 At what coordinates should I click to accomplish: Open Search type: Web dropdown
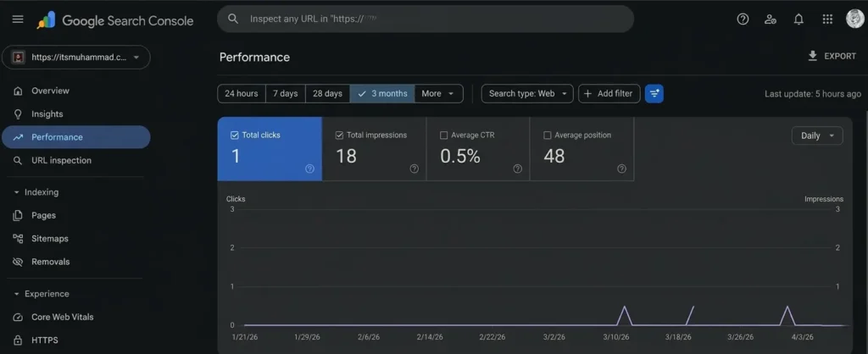(527, 93)
